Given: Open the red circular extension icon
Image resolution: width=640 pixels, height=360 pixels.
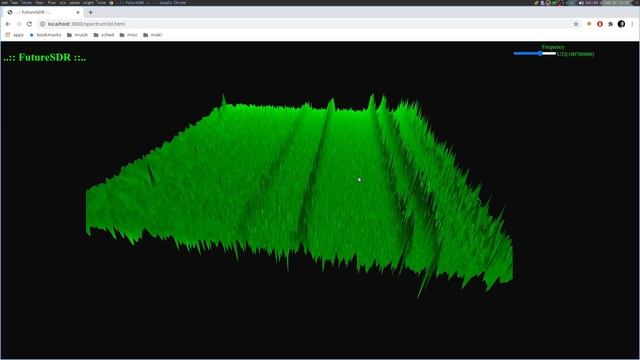Looking at the screenshot, I should tap(600, 24).
